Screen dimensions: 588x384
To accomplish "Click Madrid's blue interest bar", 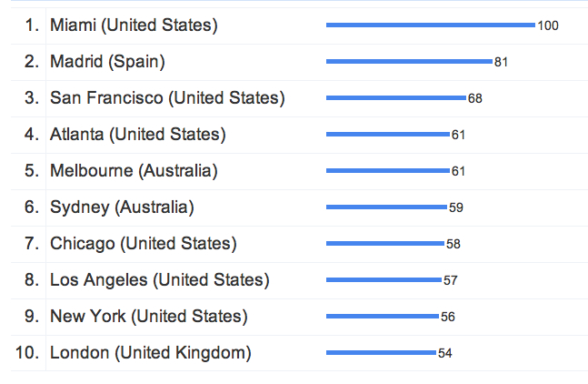I will [409, 62].
